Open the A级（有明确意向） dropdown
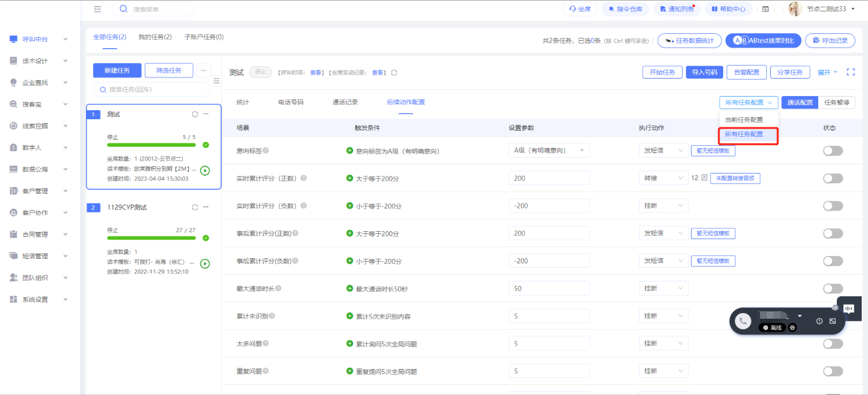This screenshot has width=868, height=395. click(549, 150)
